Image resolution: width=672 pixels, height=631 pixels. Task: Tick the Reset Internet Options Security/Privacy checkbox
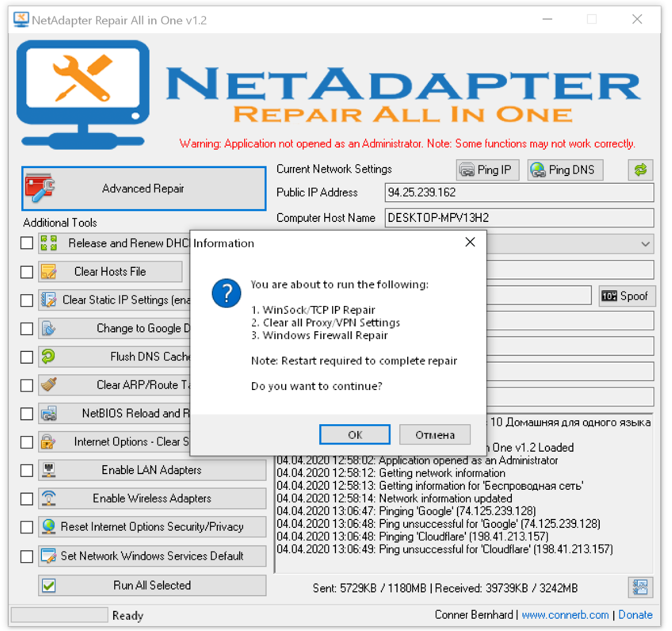click(x=26, y=527)
